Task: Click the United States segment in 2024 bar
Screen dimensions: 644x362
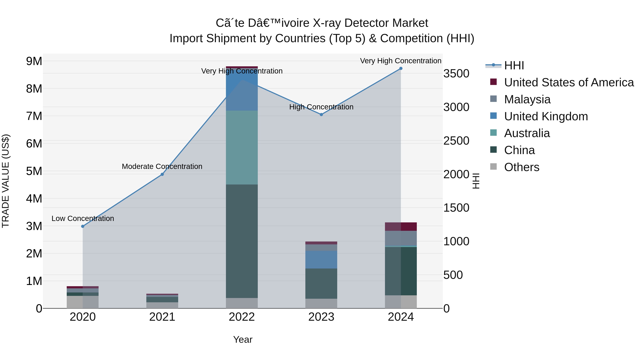Action: (x=401, y=227)
